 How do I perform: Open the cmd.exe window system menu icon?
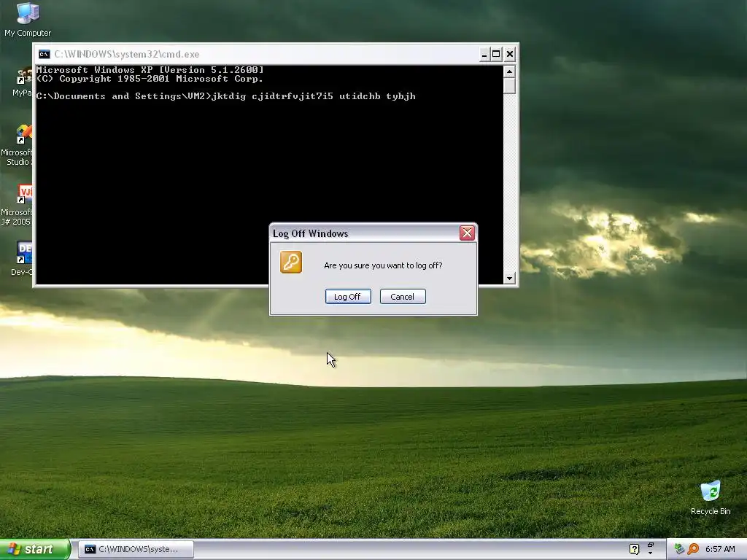coord(44,54)
